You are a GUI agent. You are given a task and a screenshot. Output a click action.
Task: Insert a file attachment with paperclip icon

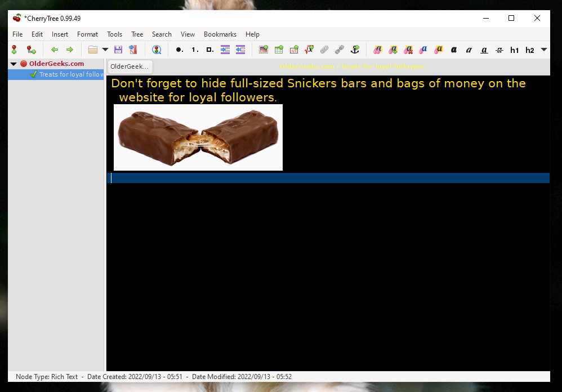tap(324, 50)
